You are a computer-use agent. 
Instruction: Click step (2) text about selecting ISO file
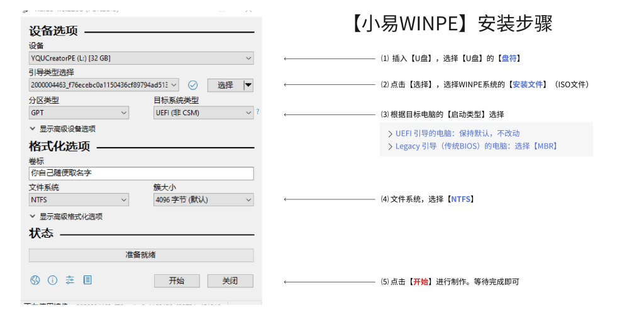486,85
